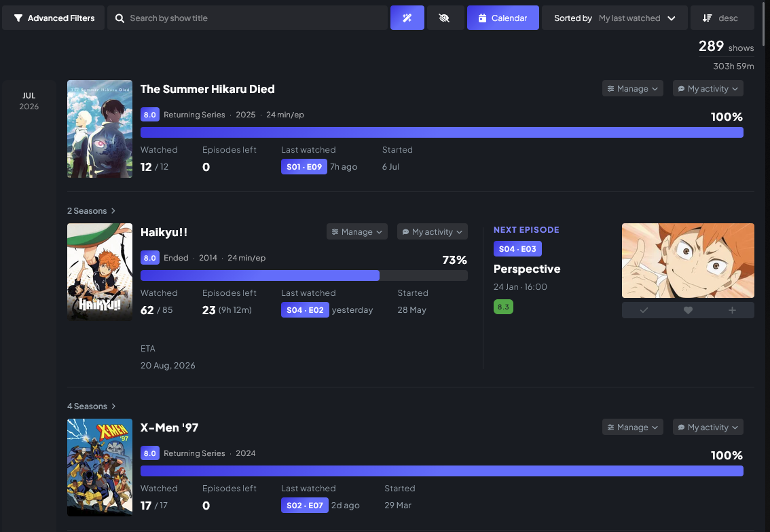
Task: Click the funnel icon in Advanced Filters
Action: (x=18, y=18)
